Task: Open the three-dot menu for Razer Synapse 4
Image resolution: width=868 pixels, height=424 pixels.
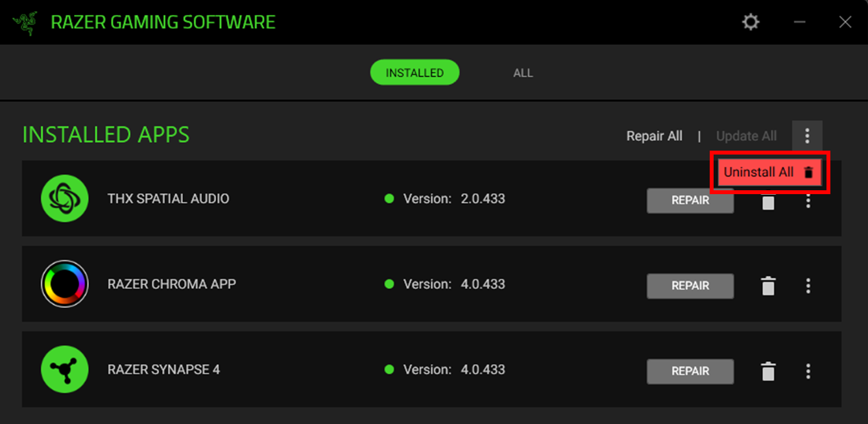Action: pos(808,371)
